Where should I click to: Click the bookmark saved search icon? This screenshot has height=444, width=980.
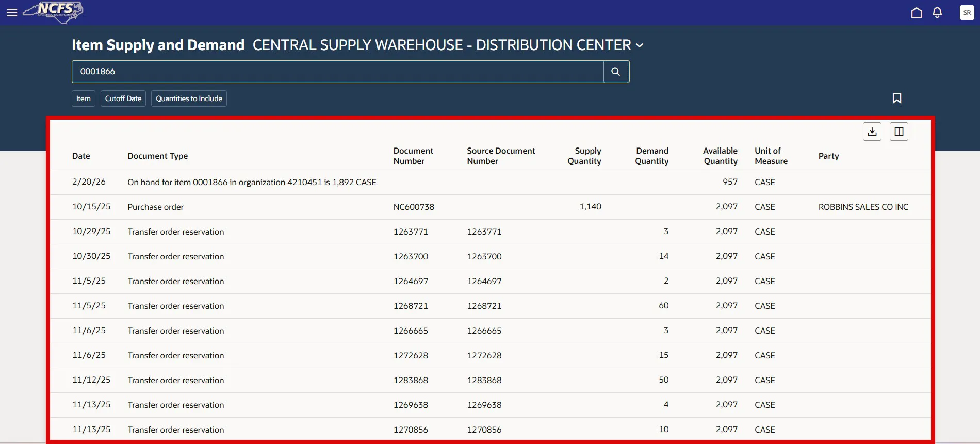(897, 98)
